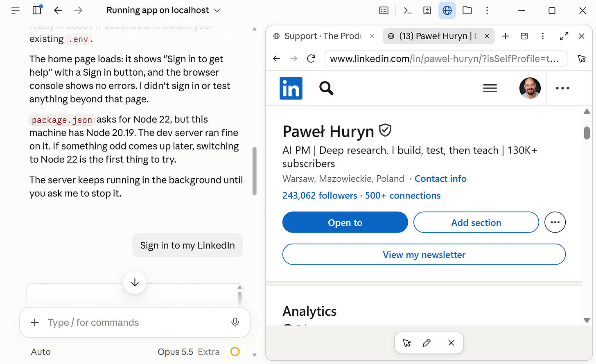Viewport: 596px width, 364px height.
Task: Open the "Opus 5.5 Extra" model selector
Action: (x=189, y=352)
